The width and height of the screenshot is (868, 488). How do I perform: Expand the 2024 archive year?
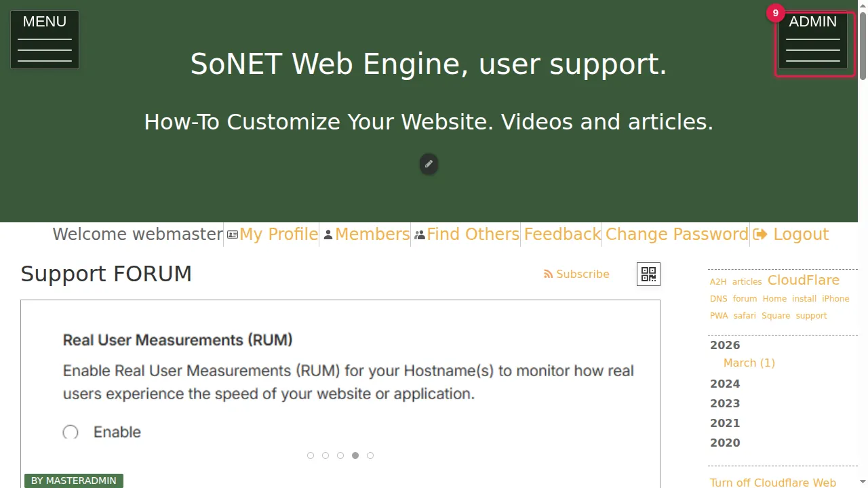point(725,384)
